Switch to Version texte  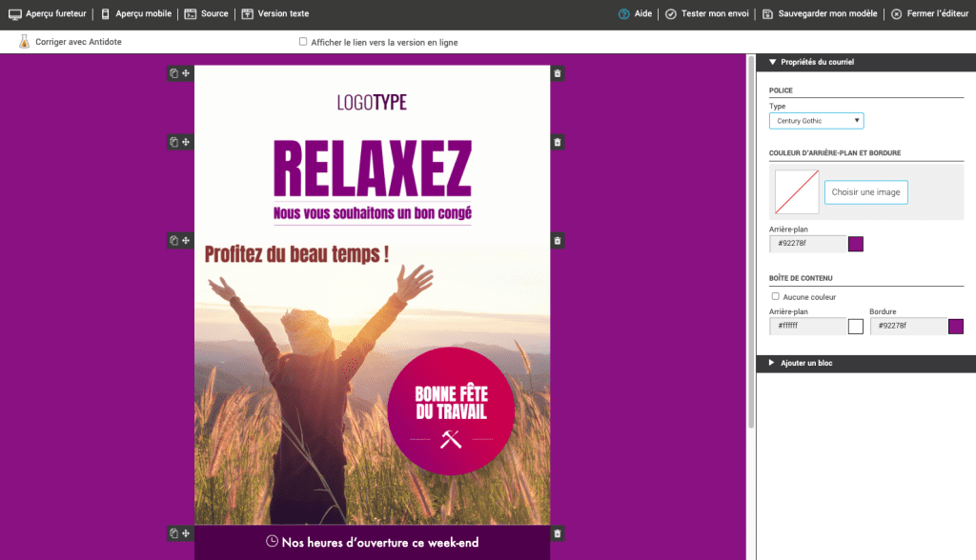tap(275, 14)
